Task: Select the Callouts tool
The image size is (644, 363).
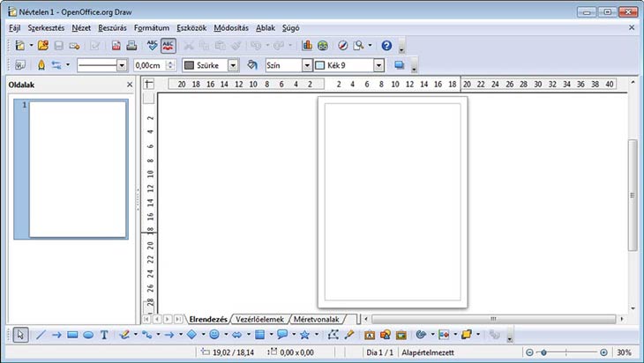Action: coord(282,335)
